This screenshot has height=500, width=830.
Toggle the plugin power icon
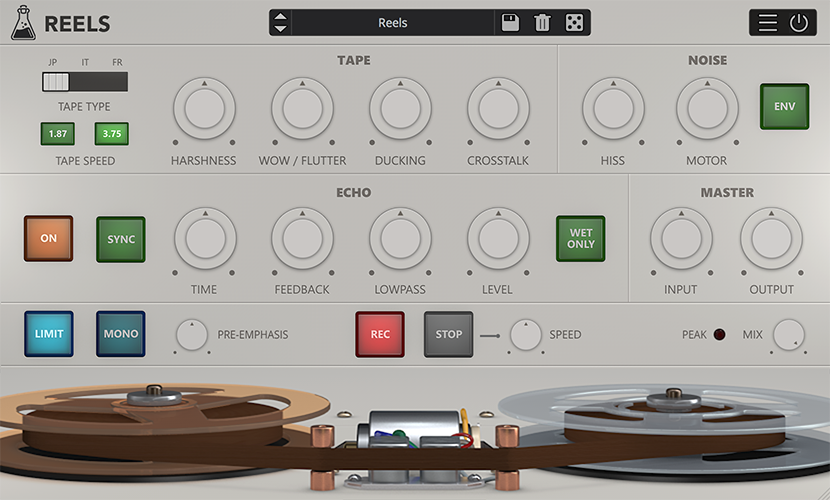pos(798,23)
